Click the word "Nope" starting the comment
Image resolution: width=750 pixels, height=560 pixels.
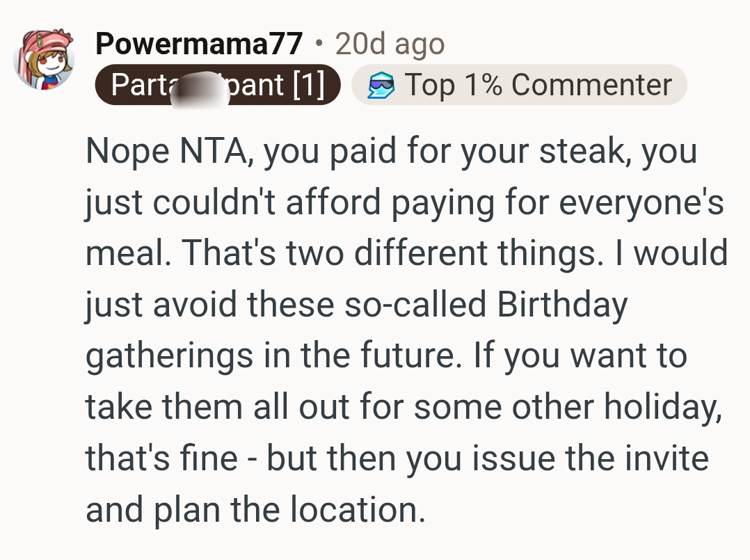(x=125, y=152)
